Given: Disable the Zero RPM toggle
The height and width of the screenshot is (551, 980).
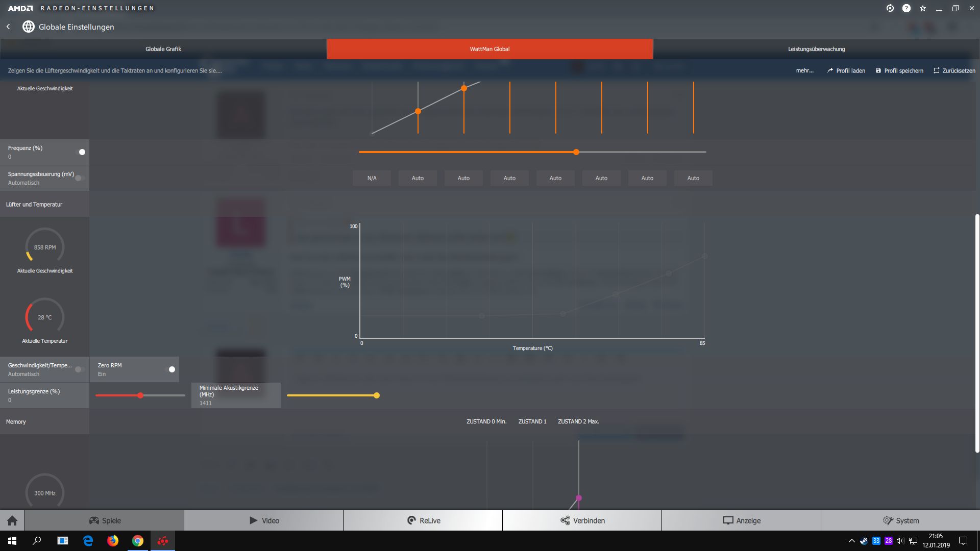Looking at the screenshot, I should pos(170,369).
